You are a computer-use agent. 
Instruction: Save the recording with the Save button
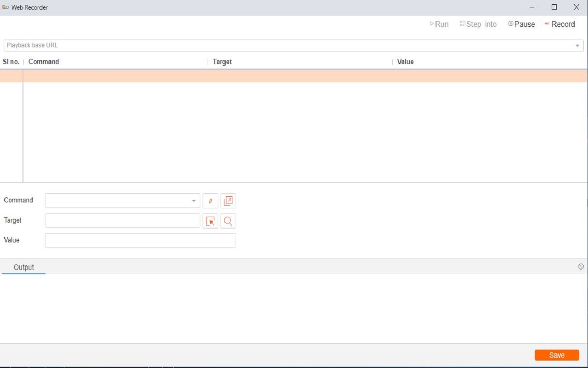pyautogui.click(x=557, y=355)
